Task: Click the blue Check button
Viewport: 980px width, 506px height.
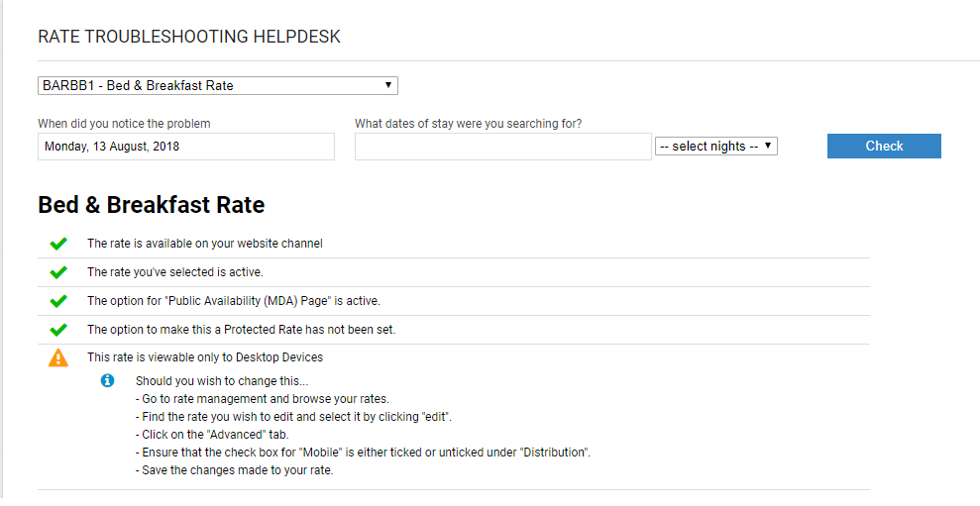Action: [x=884, y=147]
